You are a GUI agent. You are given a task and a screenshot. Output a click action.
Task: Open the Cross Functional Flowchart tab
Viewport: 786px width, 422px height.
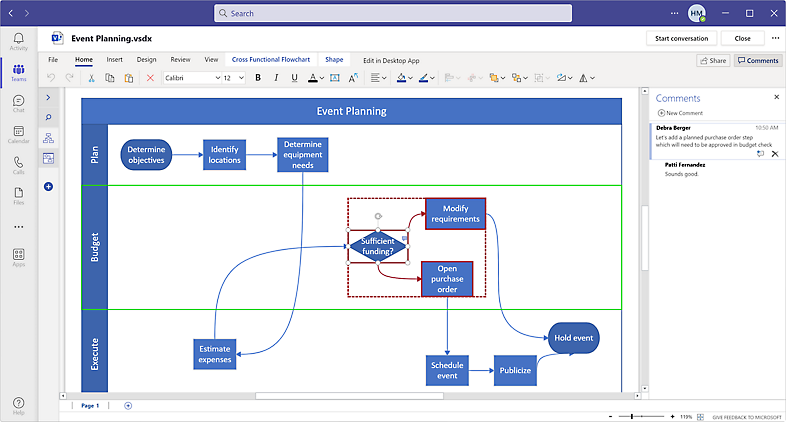click(270, 60)
